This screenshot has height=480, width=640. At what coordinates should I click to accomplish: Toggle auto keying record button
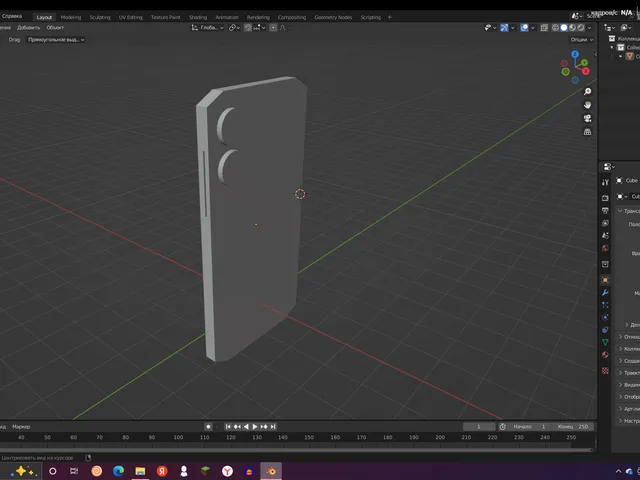208,427
